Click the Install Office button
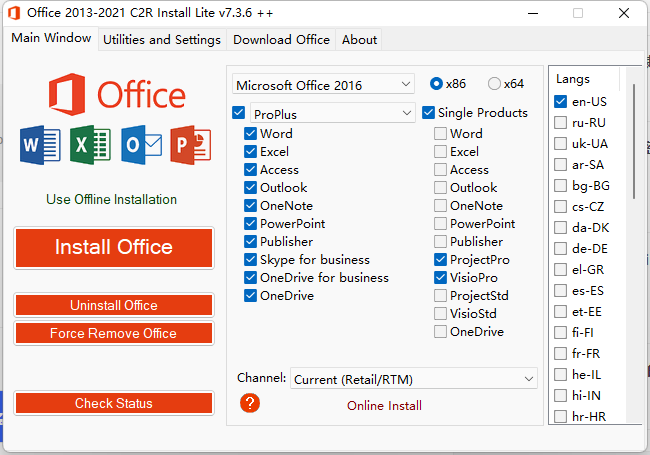The height and width of the screenshot is (455, 650). coord(114,247)
